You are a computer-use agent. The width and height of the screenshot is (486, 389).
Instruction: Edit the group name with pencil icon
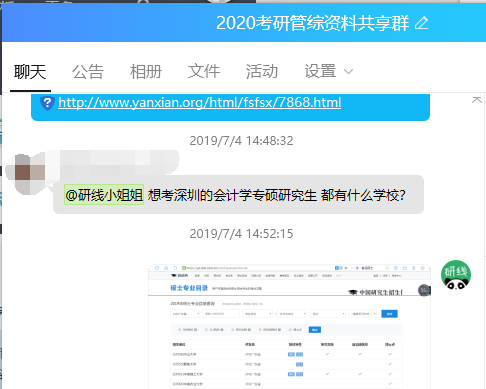pos(421,23)
